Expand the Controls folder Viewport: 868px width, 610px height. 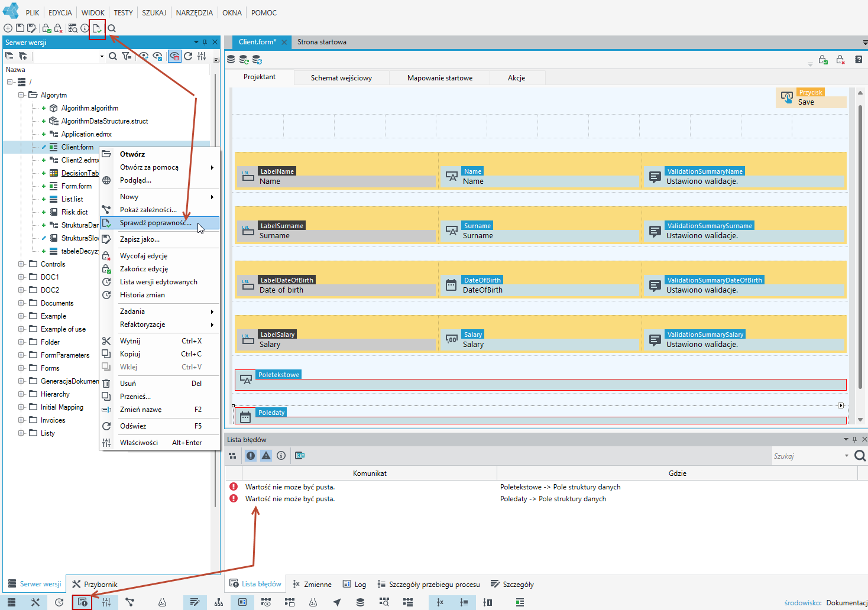21,264
